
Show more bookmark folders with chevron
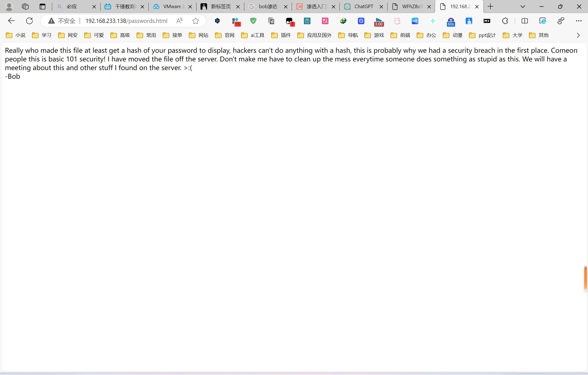(x=578, y=35)
